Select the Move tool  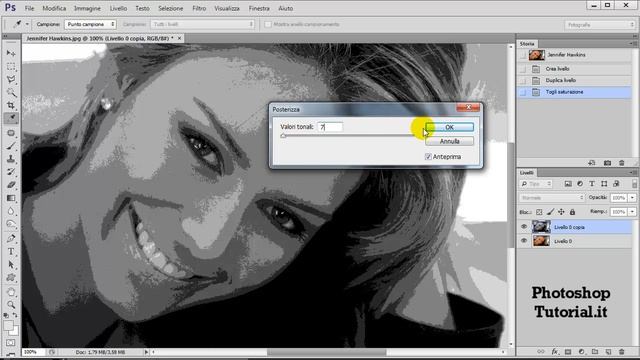(x=11, y=53)
